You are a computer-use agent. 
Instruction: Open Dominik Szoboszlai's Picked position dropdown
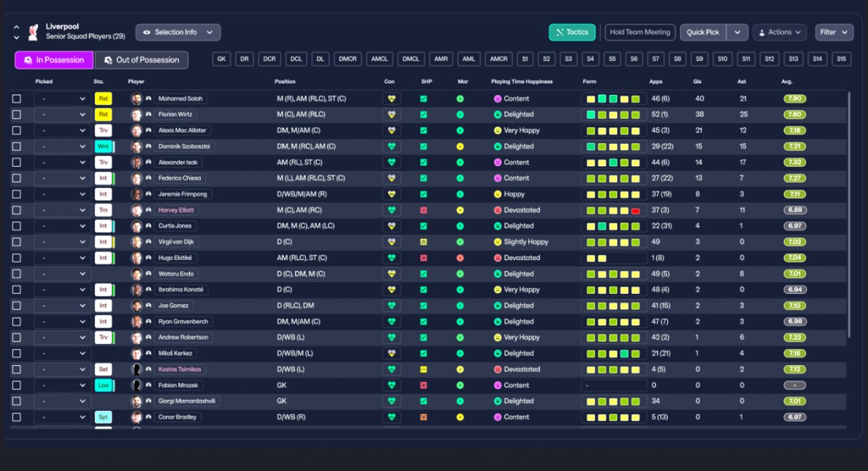click(x=62, y=147)
